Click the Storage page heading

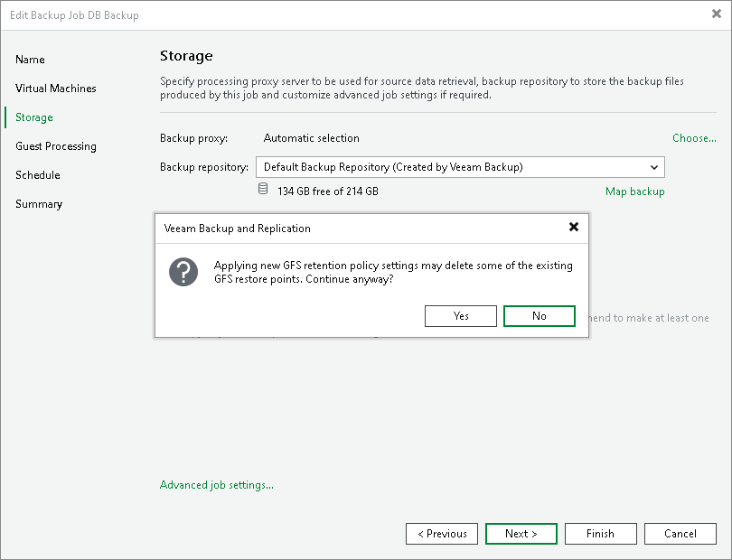186,56
